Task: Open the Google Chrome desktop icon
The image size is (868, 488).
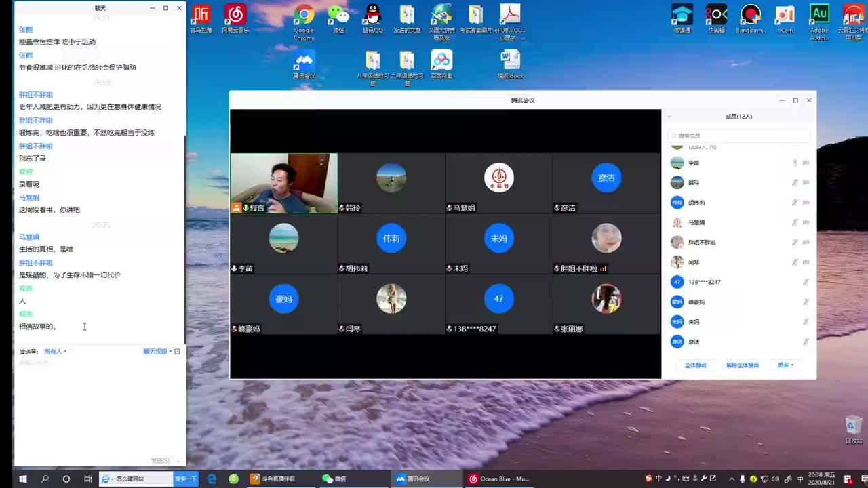Action: (x=304, y=16)
